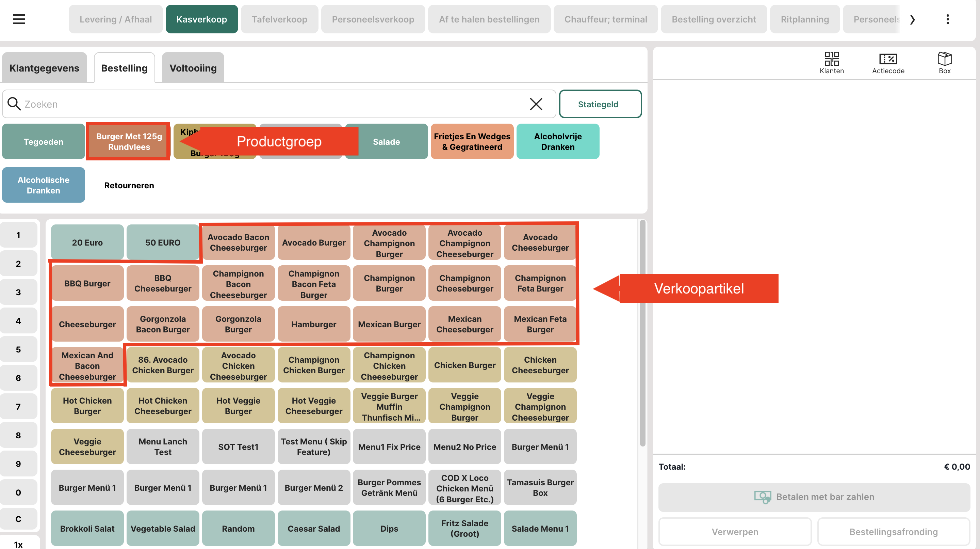Screen dimensions: 980x549
Task: Select Frietjes En Wedges product group
Action: coord(472,142)
